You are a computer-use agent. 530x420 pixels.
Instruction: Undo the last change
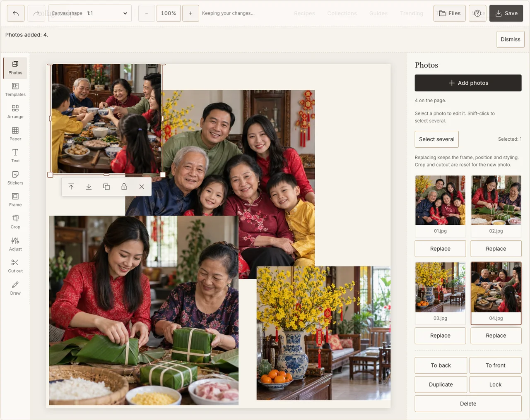click(x=16, y=13)
